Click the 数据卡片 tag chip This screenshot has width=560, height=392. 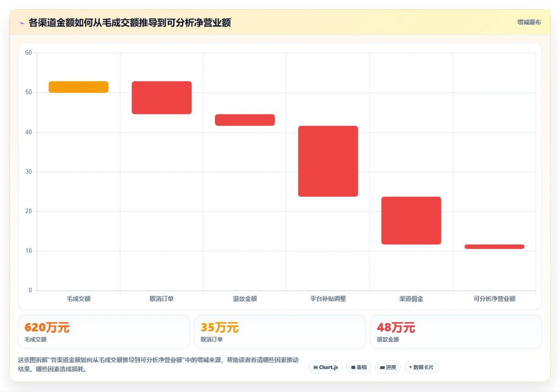[421, 367]
